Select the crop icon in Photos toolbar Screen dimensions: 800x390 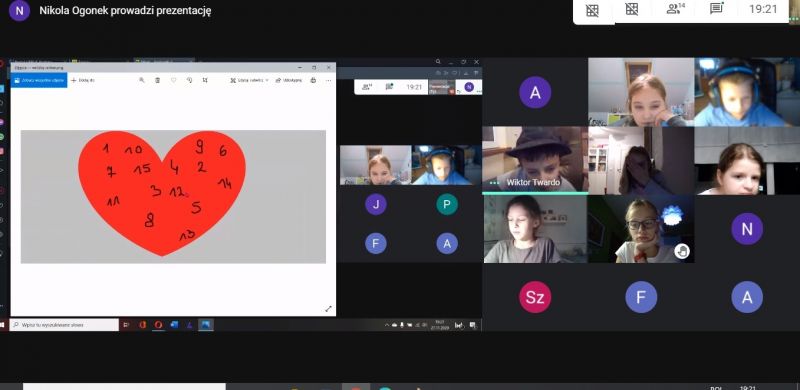(205, 80)
